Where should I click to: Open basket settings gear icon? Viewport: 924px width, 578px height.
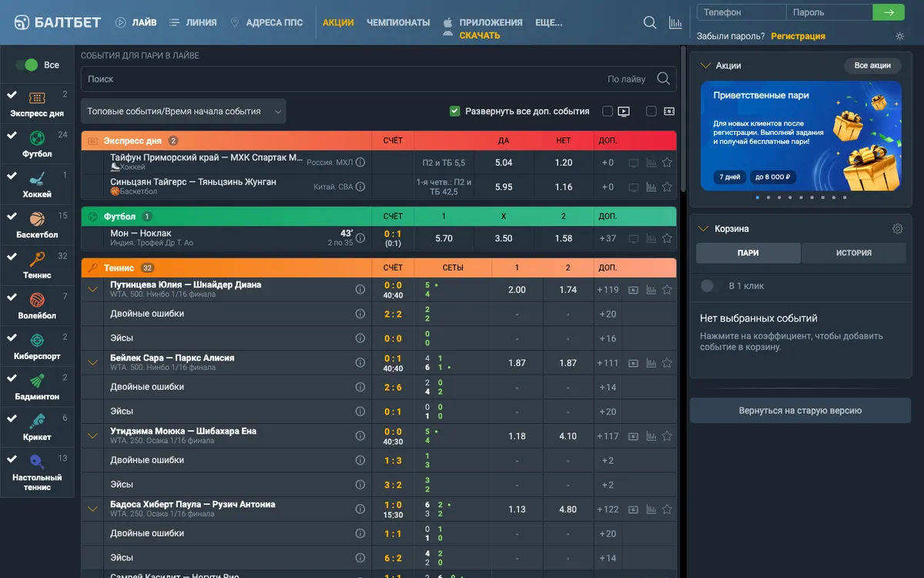[x=897, y=229]
